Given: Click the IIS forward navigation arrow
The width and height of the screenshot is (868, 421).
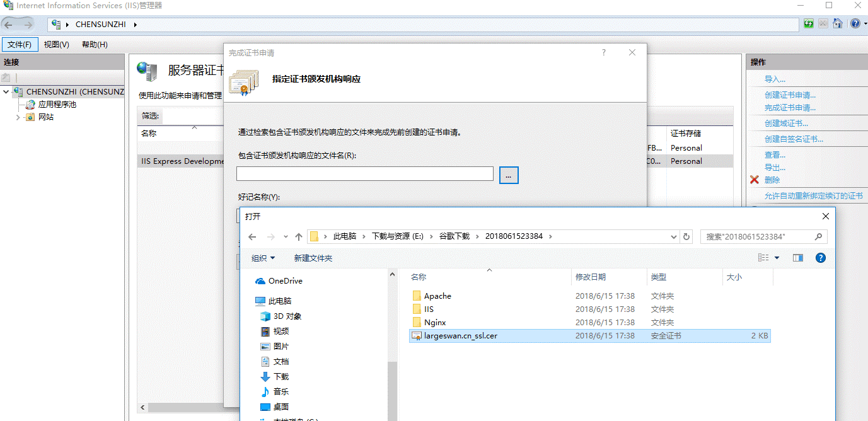Looking at the screenshot, I should 28,25.
